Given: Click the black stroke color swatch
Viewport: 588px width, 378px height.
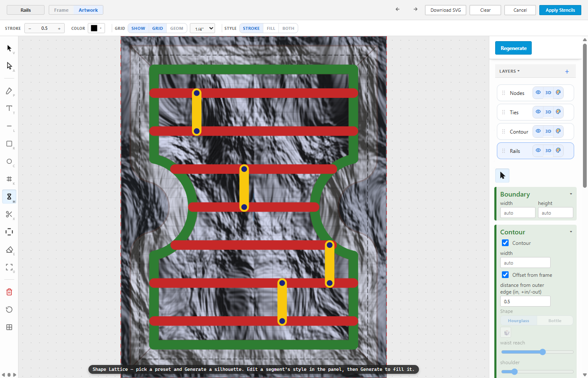Looking at the screenshot, I should pyautogui.click(x=94, y=28).
